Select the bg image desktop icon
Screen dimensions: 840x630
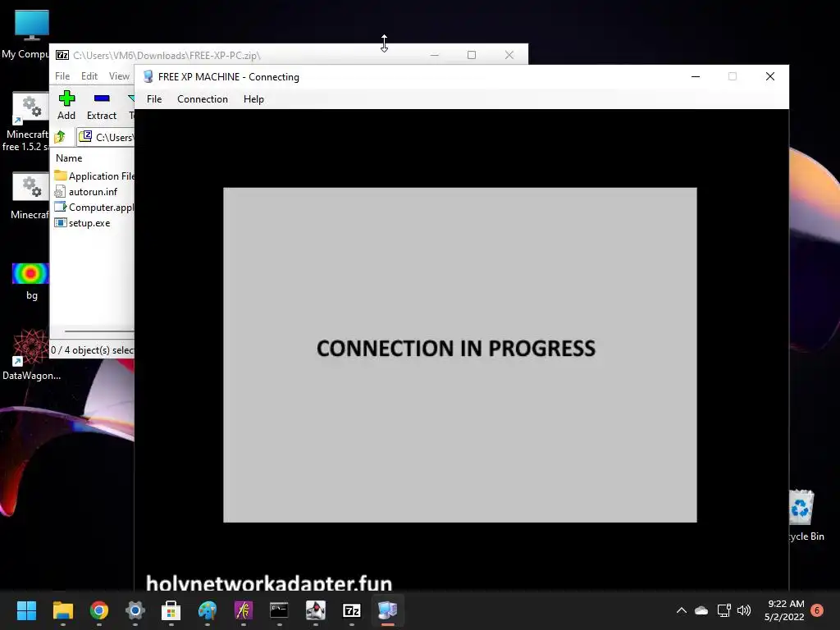pos(31,281)
